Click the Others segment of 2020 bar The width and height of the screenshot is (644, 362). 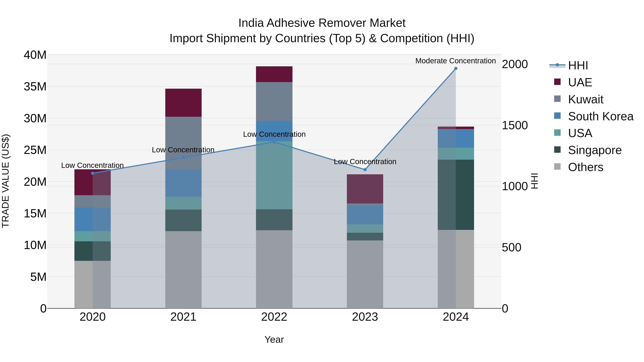pyautogui.click(x=92, y=285)
